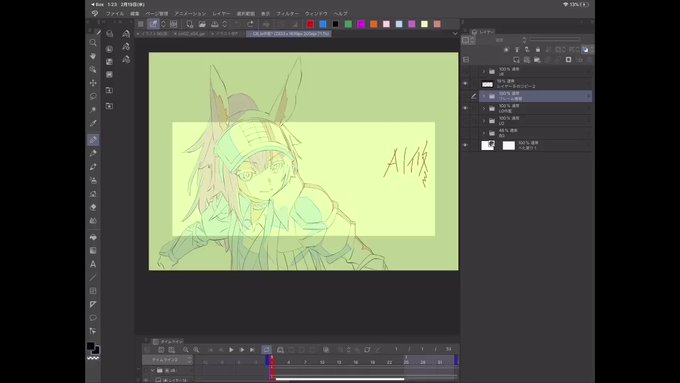Open the ファイル menu
The width and height of the screenshot is (680, 383).
[x=115, y=13]
